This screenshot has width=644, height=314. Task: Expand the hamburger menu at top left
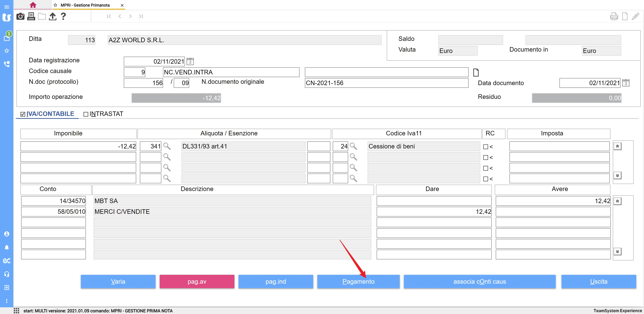tap(7, 7)
